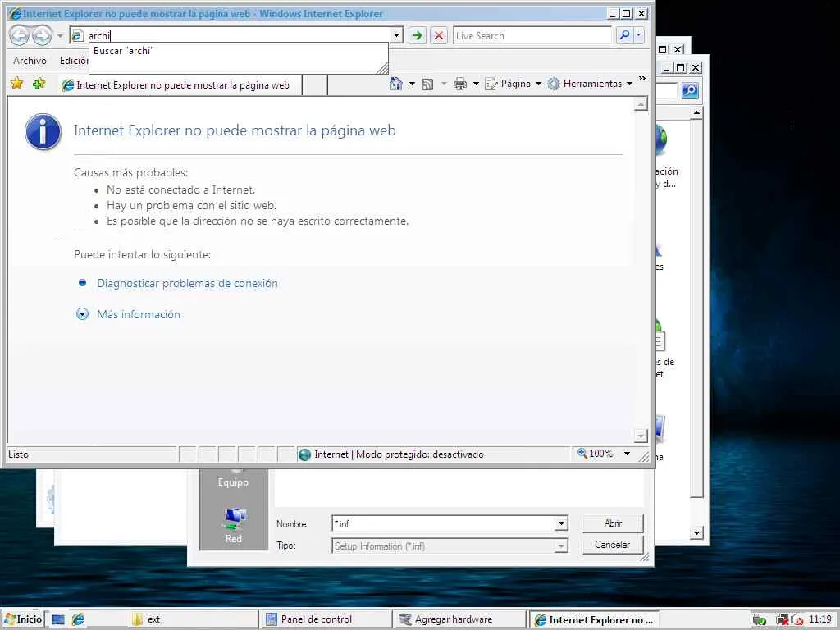Screen dimensions: 840x630
Task: Click the Print icon in command bar
Action: 459,84
